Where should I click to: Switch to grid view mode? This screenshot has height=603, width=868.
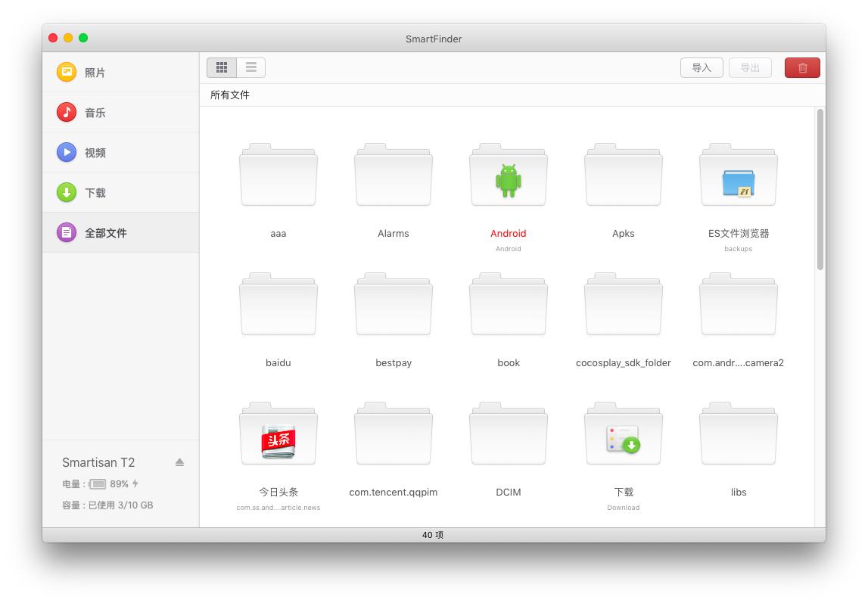coord(222,67)
